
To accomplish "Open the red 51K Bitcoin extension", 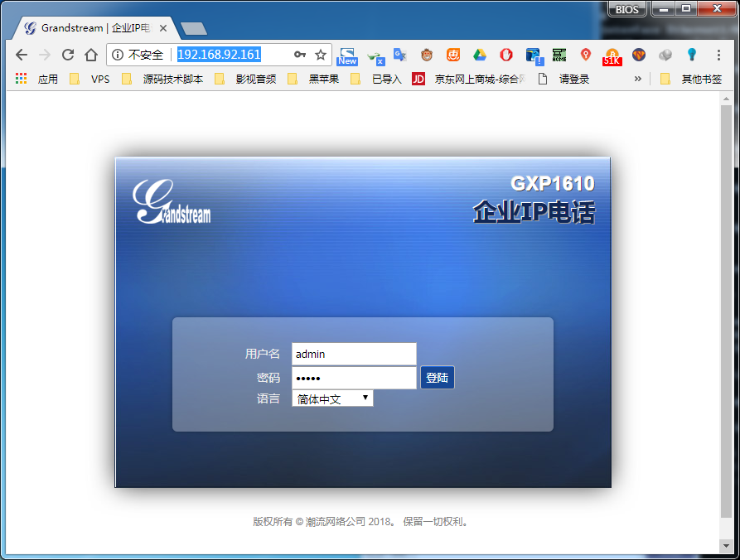I will click(x=612, y=56).
